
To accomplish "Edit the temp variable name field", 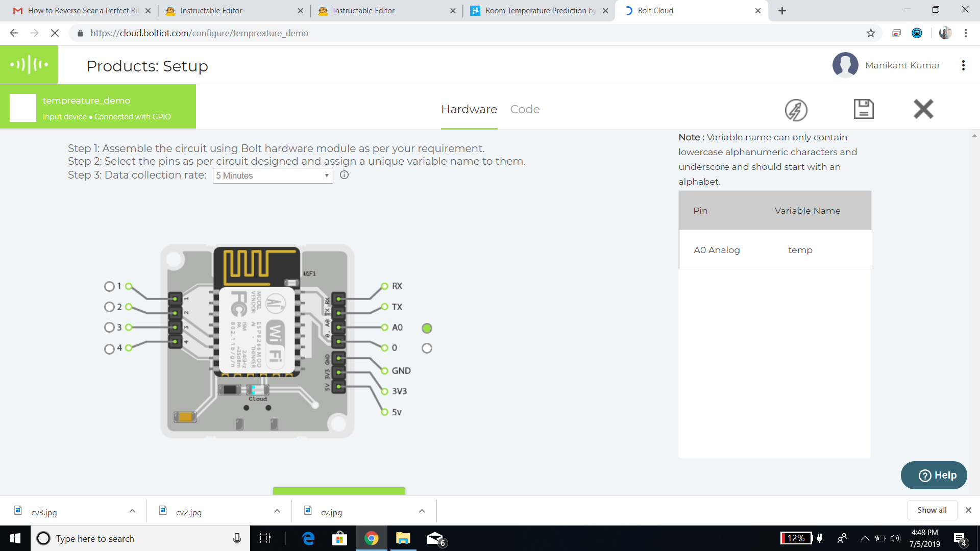I will 800,250.
